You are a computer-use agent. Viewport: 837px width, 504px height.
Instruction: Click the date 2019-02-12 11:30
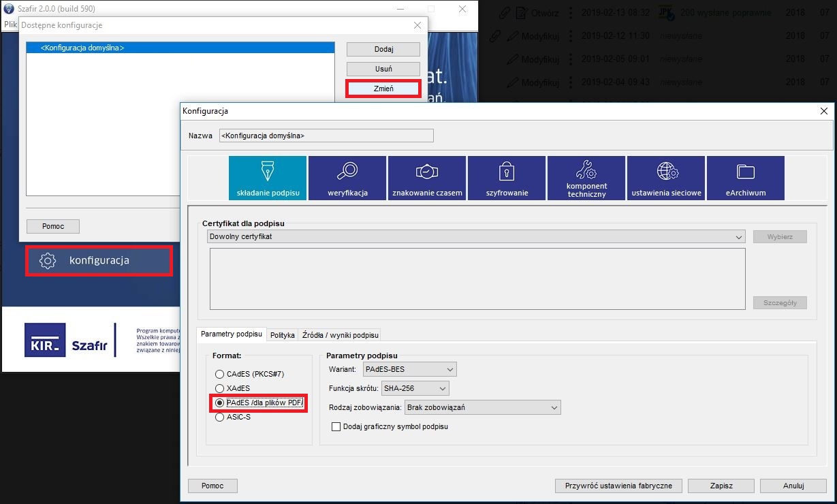(x=616, y=35)
